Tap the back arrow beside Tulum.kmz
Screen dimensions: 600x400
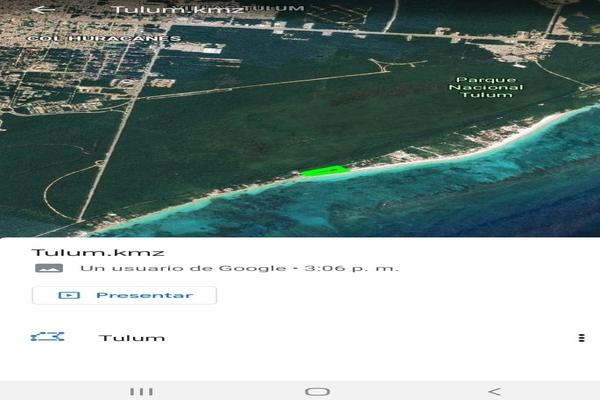click(42, 10)
